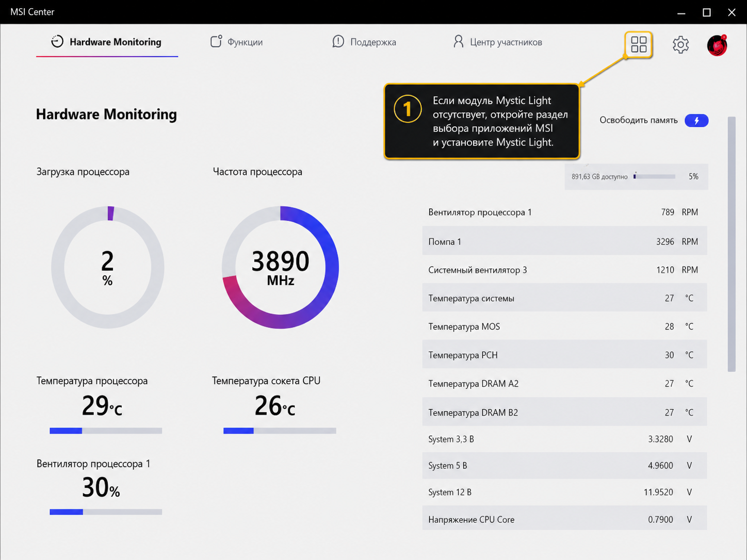Viewport: 747px width, 560px height.
Task: Open the Поддержка tab
Action: pos(364,42)
